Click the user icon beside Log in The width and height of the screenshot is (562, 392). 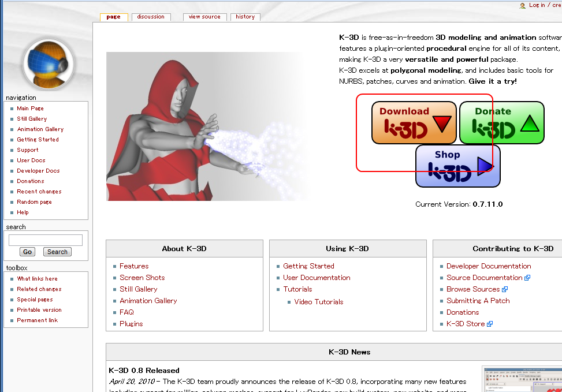click(x=523, y=5)
